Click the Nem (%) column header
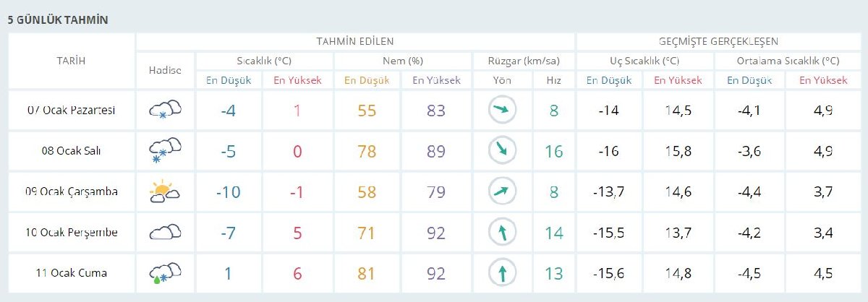This screenshot has width=868, height=302. click(x=404, y=61)
